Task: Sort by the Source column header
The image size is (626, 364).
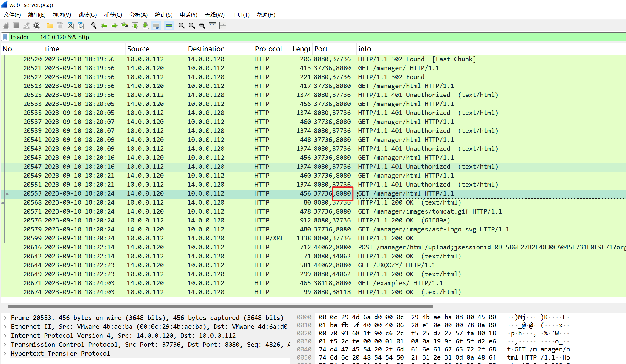Action: coord(155,49)
